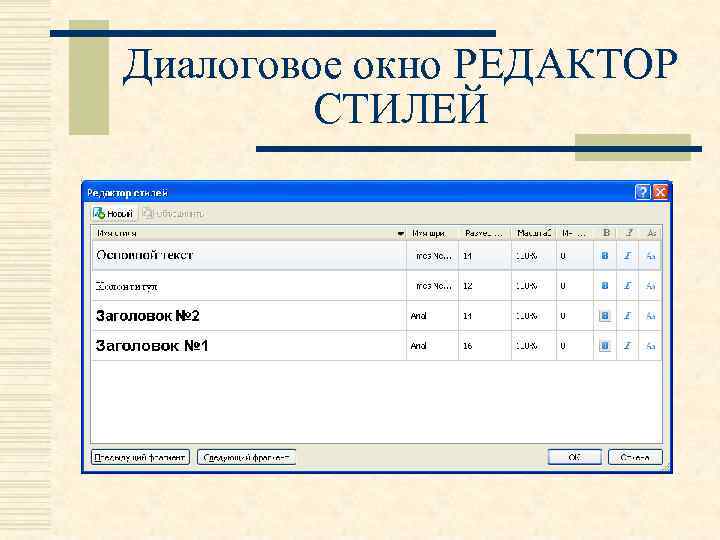Toggle bold for Колонтитул

[605, 286]
